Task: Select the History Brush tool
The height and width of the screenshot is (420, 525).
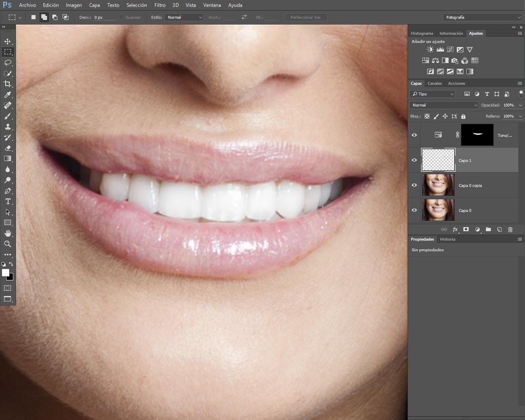Action: (x=7, y=137)
